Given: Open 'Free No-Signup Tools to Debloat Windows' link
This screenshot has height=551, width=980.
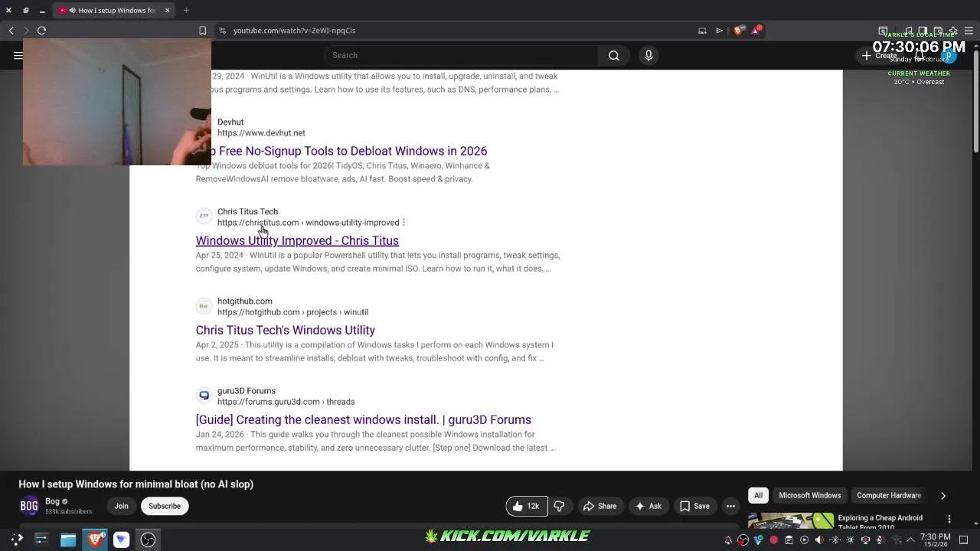Looking at the screenshot, I should [348, 151].
